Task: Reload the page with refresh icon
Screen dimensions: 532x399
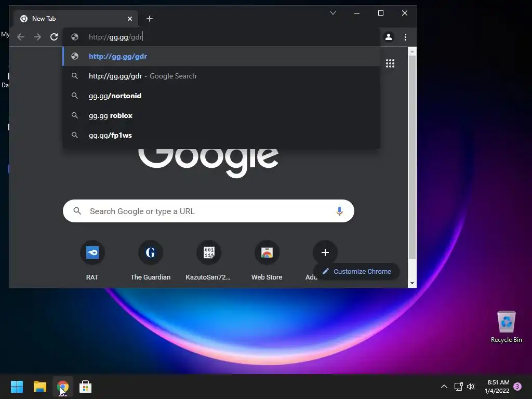Action: (x=54, y=37)
